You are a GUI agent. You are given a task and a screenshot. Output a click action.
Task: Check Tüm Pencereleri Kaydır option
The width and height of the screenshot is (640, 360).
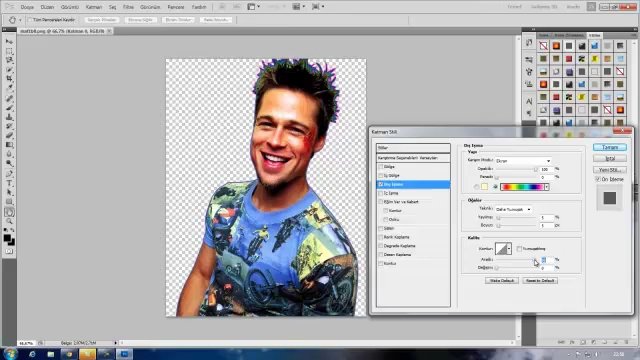click(29, 20)
